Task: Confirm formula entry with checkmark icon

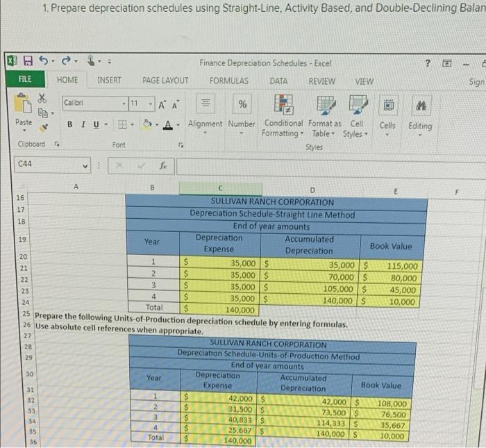Action: pos(142,165)
